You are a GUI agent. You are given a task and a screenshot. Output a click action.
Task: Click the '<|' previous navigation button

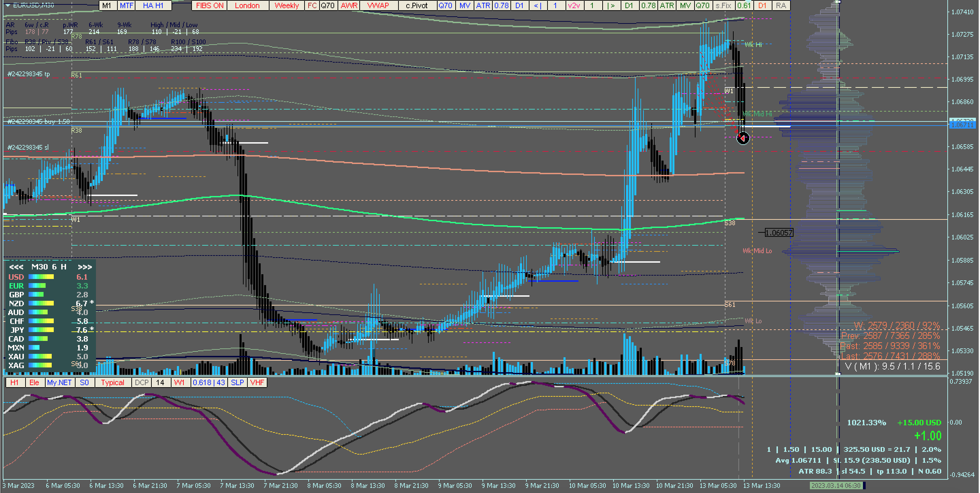538,5
